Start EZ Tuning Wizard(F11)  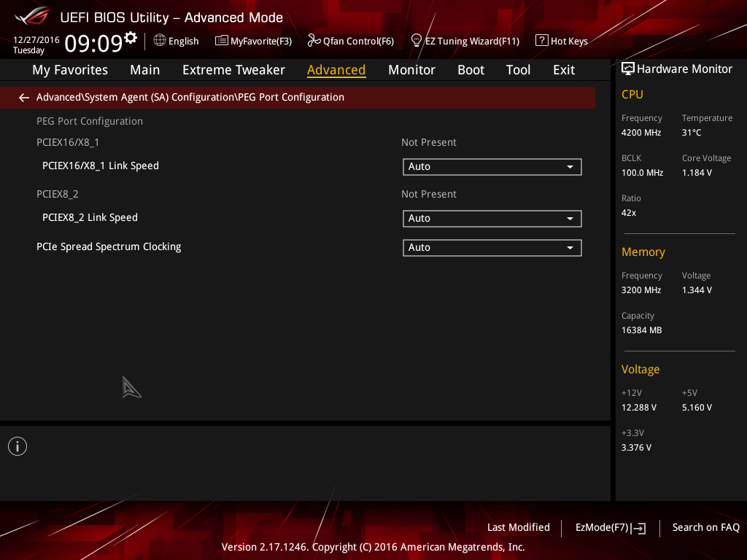(x=465, y=41)
